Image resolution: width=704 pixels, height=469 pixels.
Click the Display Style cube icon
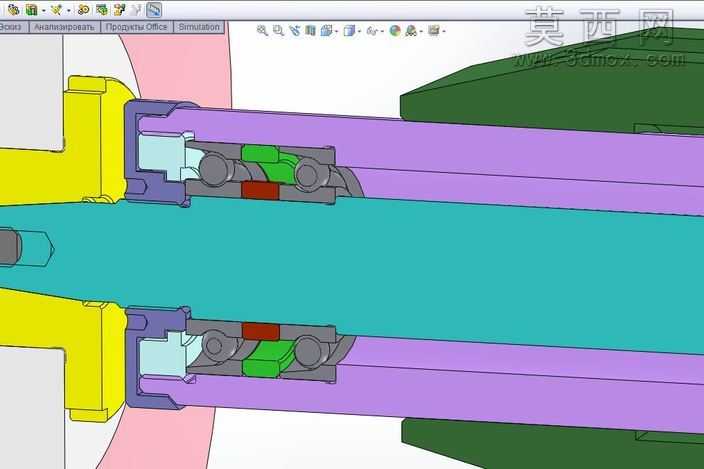coord(349,31)
